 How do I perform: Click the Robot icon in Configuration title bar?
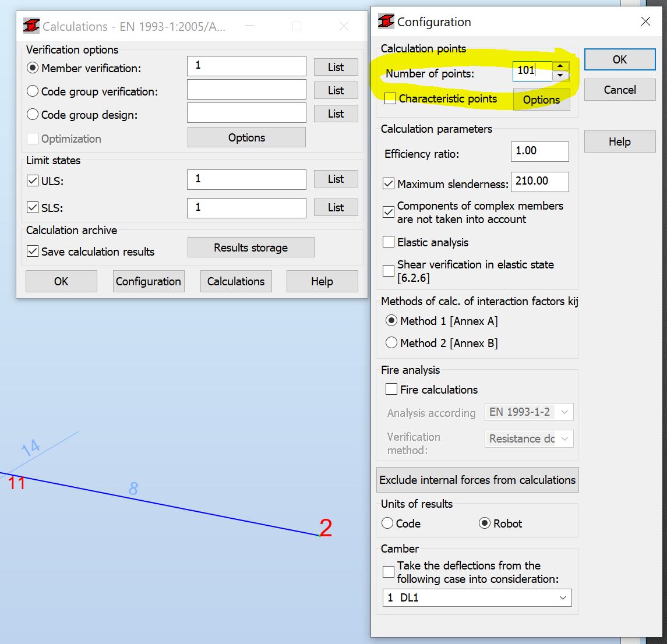tap(385, 22)
